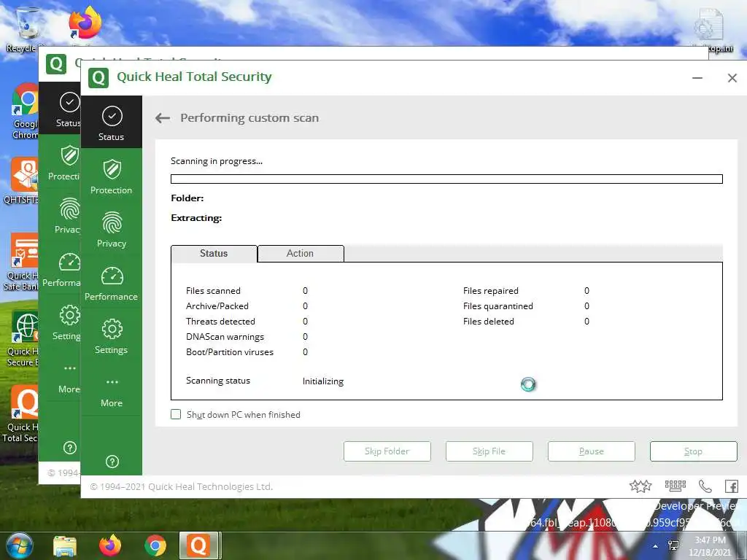The image size is (747, 560).
Task: Click the Files quarantined label
Action: (498, 306)
